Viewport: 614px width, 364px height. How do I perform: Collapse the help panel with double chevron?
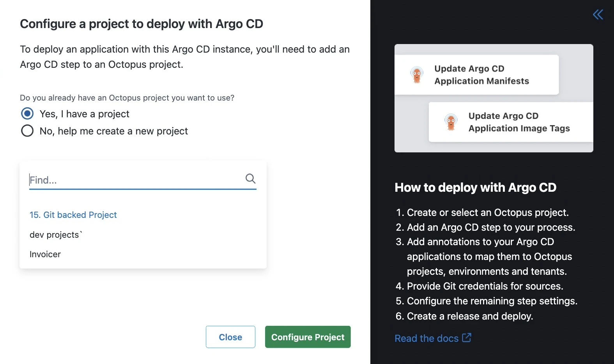pos(598,15)
